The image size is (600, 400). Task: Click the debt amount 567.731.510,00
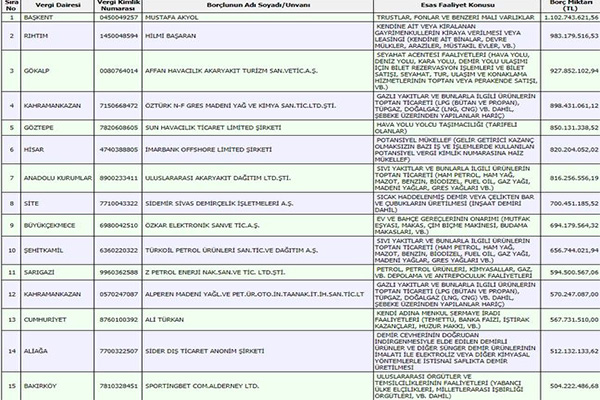[574, 320]
